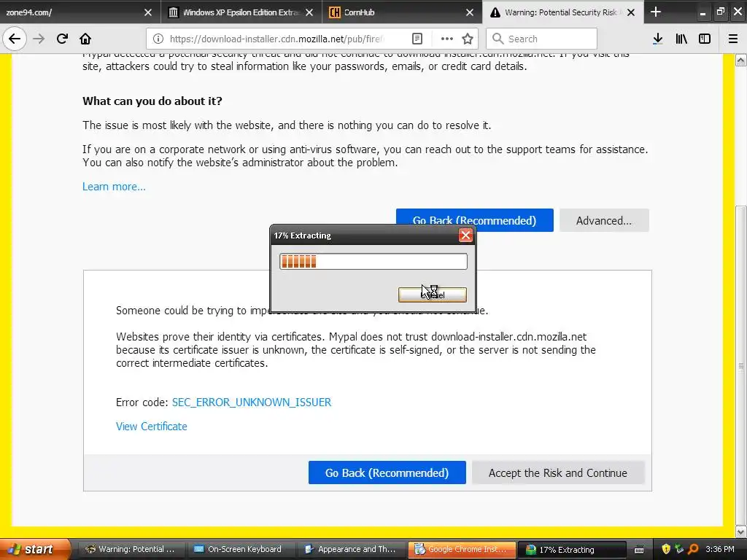Reload the current page

(x=62, y=39)
